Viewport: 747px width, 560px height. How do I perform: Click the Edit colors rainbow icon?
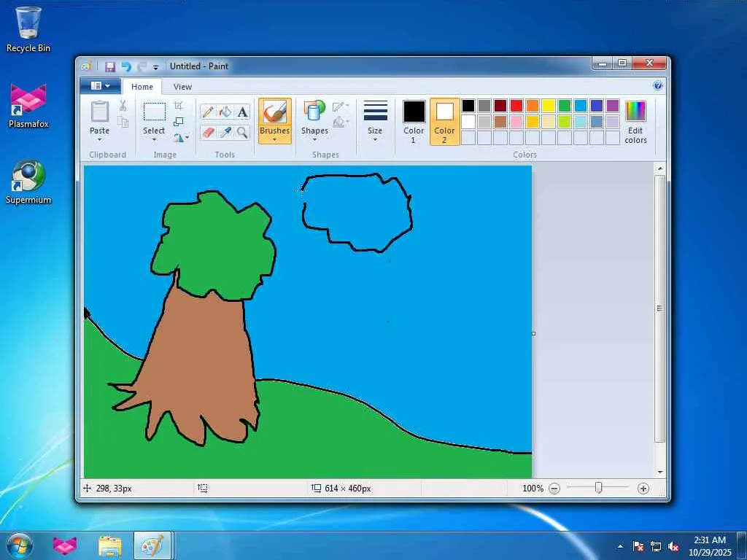[x=635, y=112]
